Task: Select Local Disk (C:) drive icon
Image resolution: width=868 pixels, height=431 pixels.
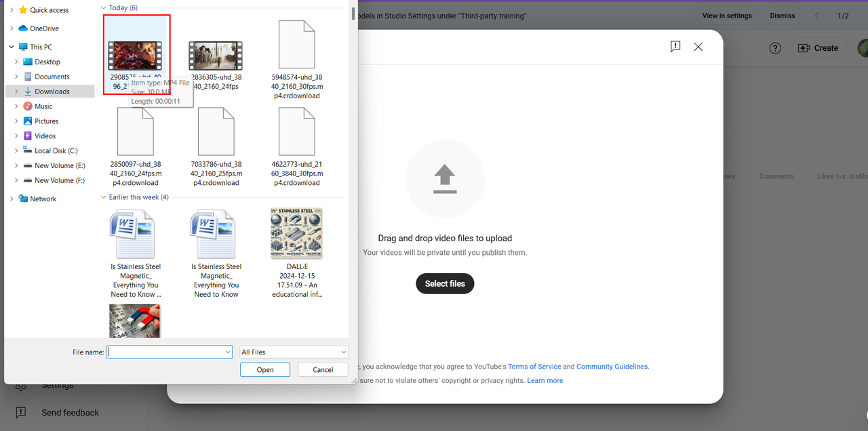Action: 28,150
